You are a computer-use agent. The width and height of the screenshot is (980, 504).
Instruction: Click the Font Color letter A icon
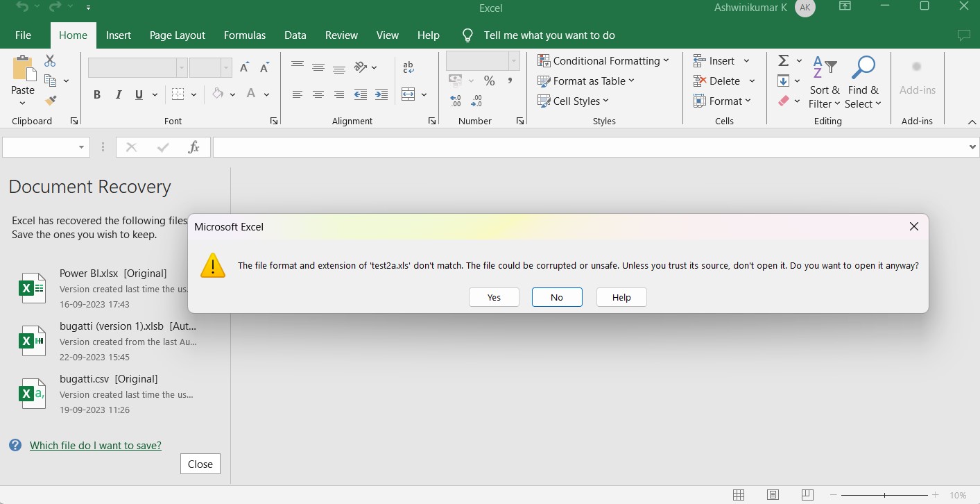(x=251, y=94)
